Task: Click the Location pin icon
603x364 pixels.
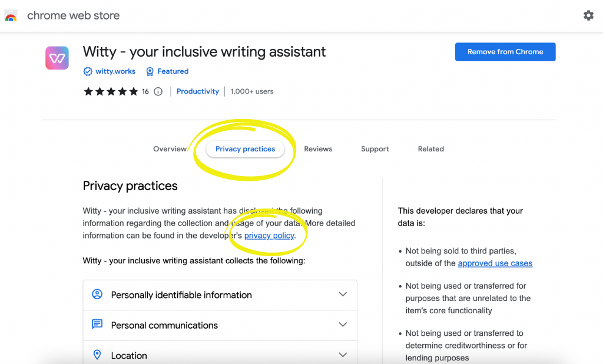Action: [x=97, y=355]
